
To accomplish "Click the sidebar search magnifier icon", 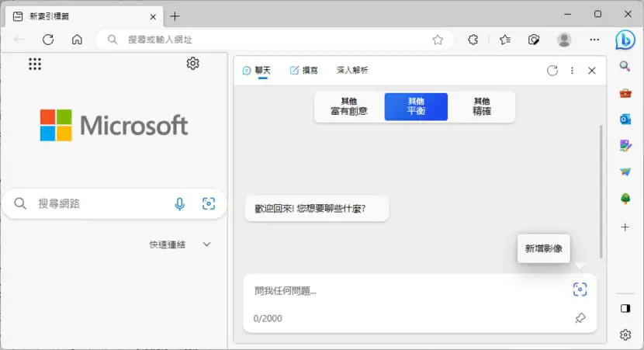I will (625, 66).
